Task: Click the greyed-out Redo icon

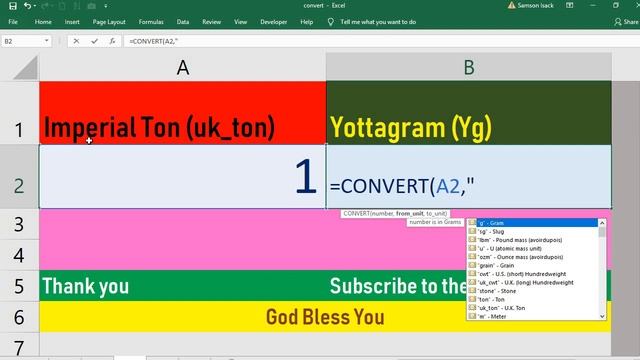Action: pos(45,6)
